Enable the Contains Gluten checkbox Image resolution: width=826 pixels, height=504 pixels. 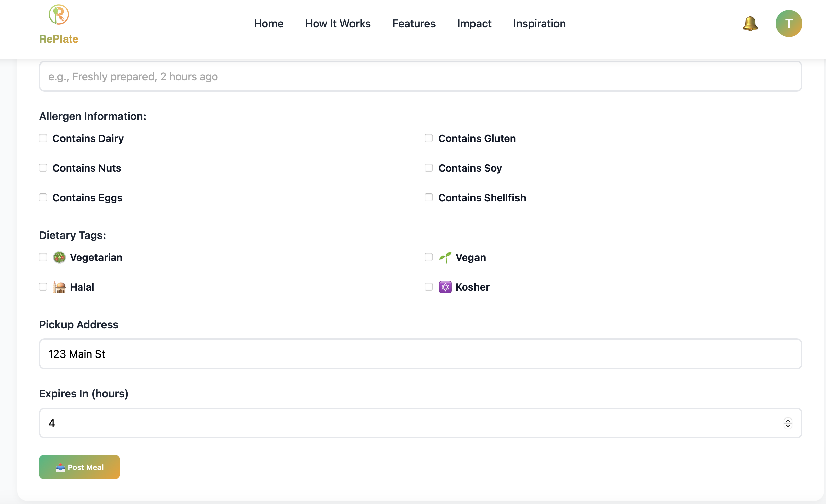coord(429,138)
